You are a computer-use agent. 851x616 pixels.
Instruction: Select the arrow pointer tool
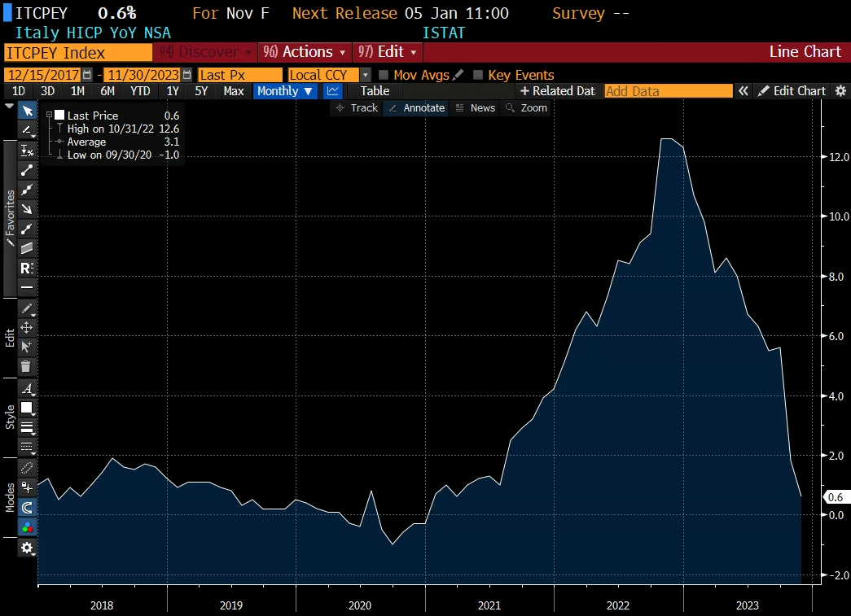coord(27,111)
